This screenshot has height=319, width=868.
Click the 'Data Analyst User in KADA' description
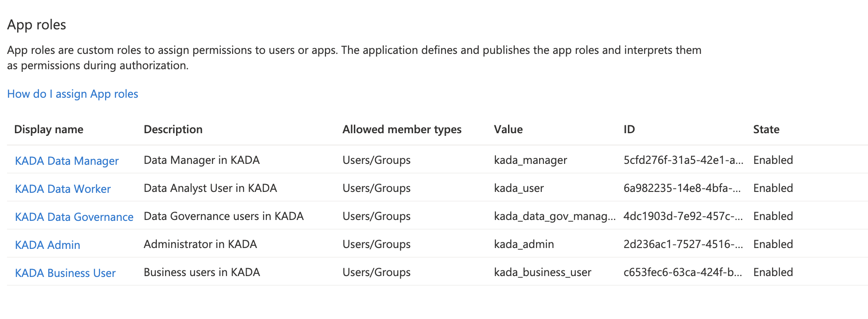point(210,188)
